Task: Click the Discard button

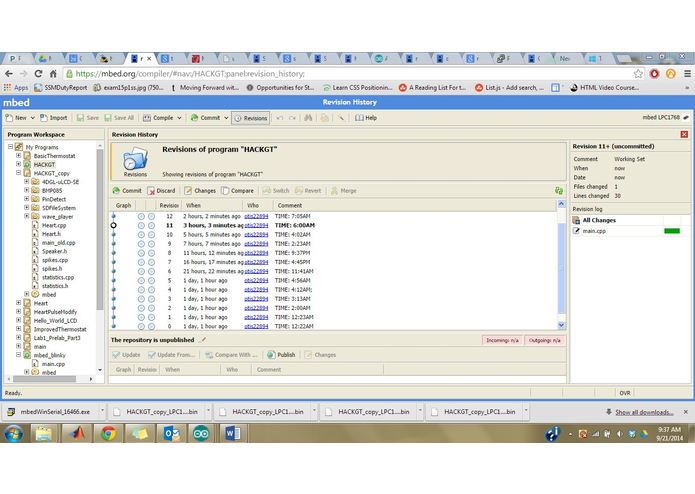Action: coord(161,191)
